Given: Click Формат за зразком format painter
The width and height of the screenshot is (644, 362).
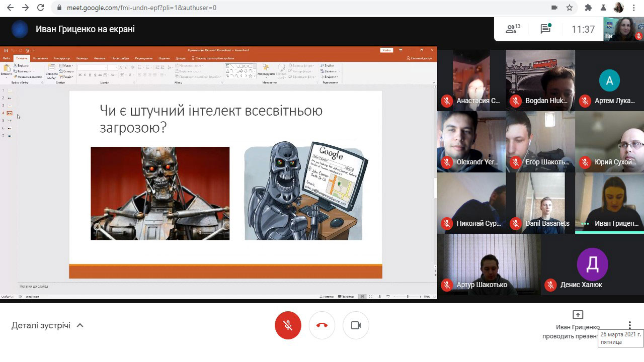Looking at the screenshot, I should click(x=28, y=77).
